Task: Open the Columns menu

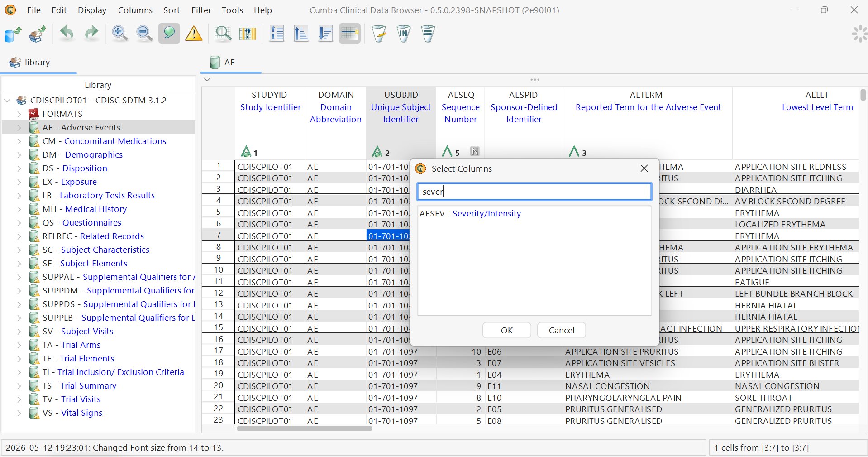Action: pos(135,10)
